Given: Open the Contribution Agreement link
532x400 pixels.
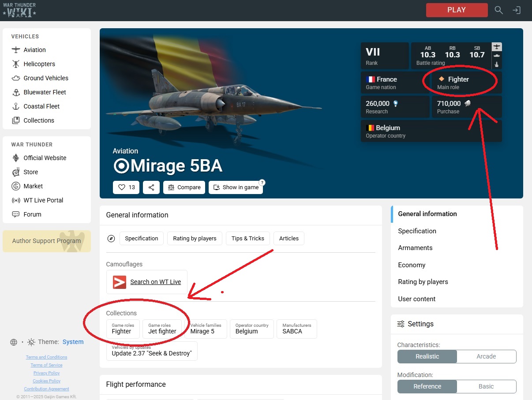Looking at the screenshot, I should coord(47,389).
